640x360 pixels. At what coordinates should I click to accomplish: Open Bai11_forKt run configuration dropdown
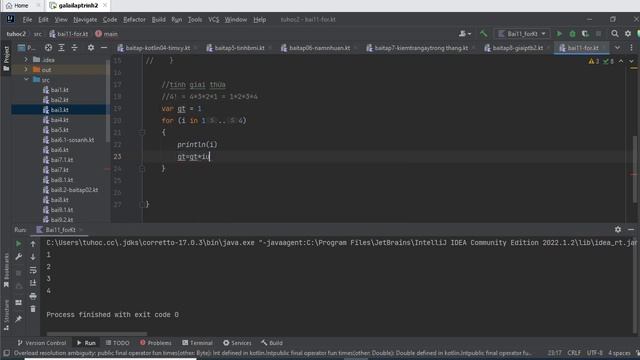(522, 33)
